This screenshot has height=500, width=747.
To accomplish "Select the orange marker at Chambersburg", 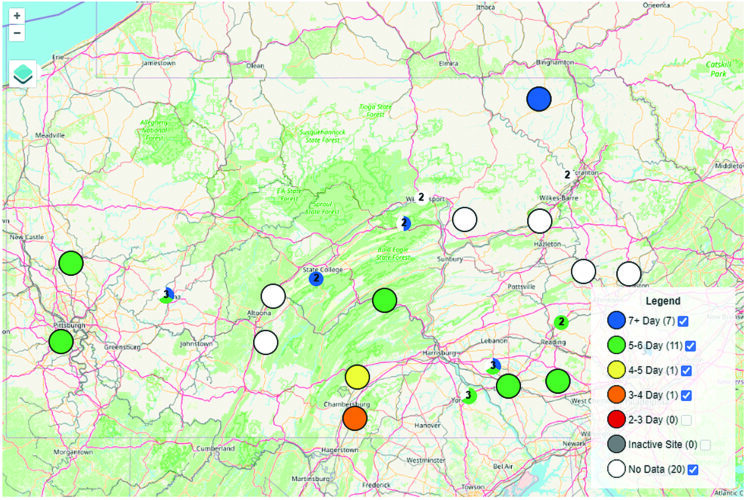I will (x=355, y=418).
